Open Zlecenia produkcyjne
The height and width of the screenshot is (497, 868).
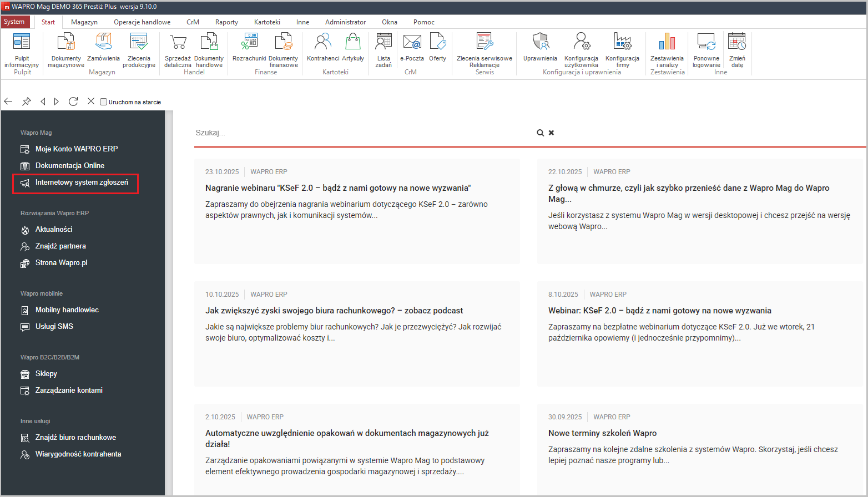coord(138,50)
